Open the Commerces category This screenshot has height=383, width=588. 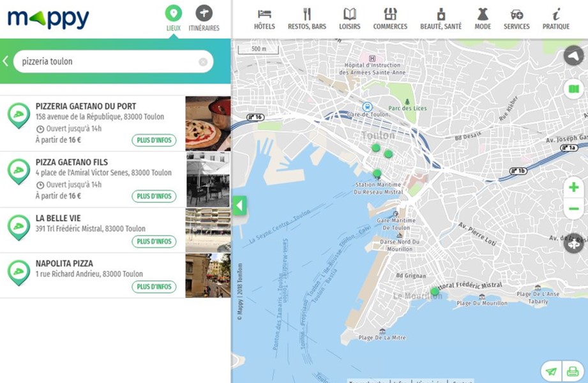click(390, 19)
